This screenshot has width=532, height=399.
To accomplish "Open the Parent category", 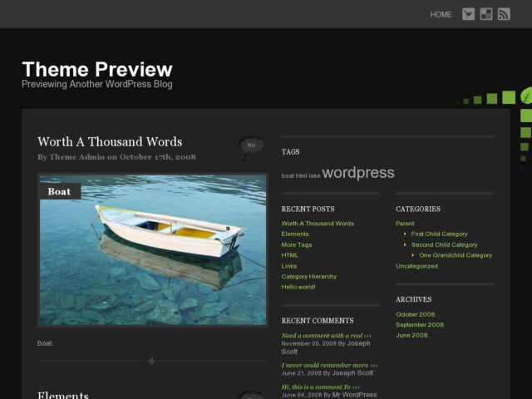I will tap(405, 224).
